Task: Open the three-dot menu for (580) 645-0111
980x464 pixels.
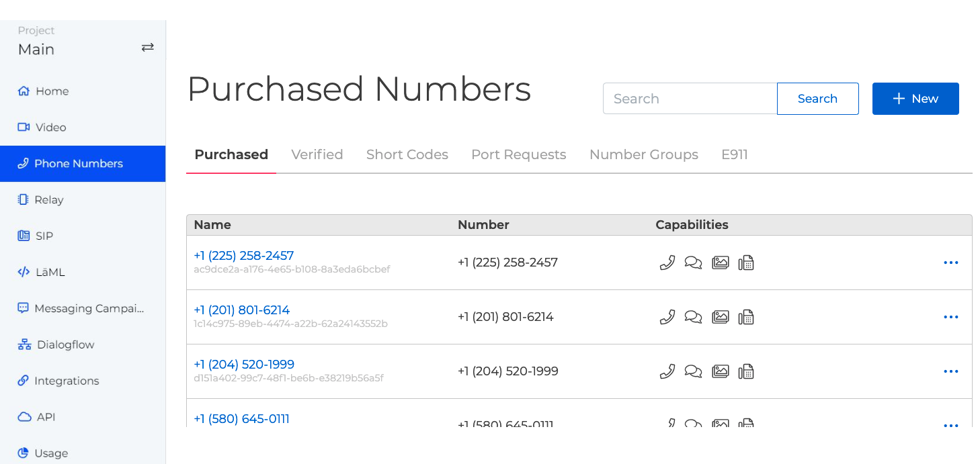Action: click(x=950, y=426)
